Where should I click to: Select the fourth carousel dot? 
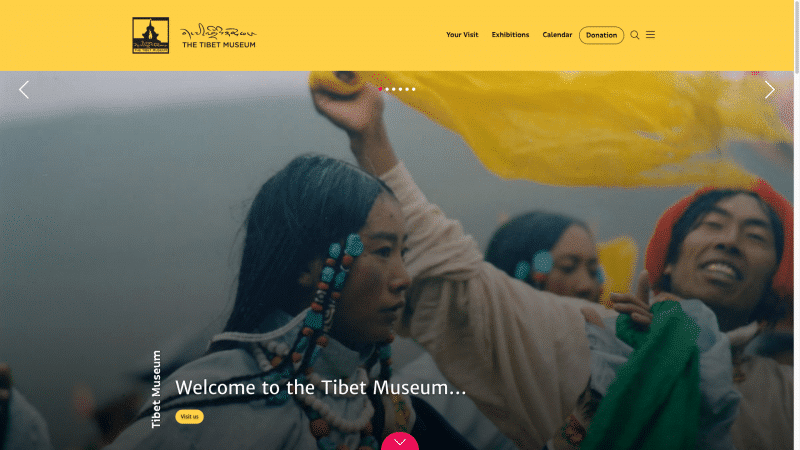pyautogui.click(x=400, y=89)
